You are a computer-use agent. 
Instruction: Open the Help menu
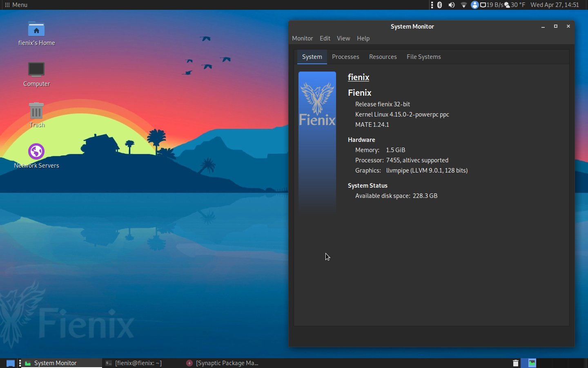pyautogui.click(x=363, y=38)
